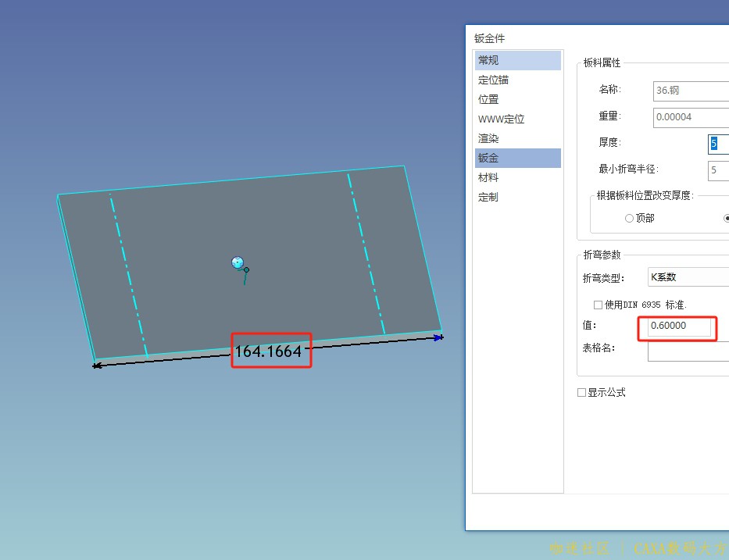Click the left bend line on the sheet
Image resolution: width=729 pixels, height=560 pixels.
(128, 276)
